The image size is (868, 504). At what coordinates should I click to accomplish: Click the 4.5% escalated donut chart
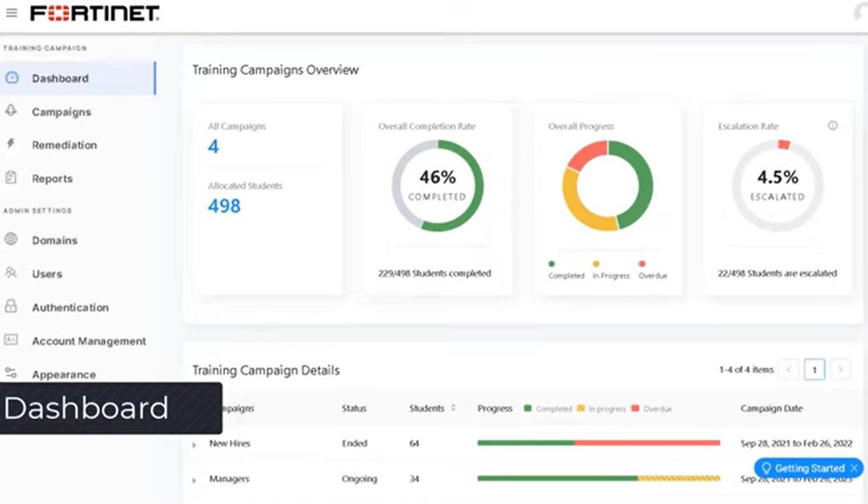(x=778, y=186)
